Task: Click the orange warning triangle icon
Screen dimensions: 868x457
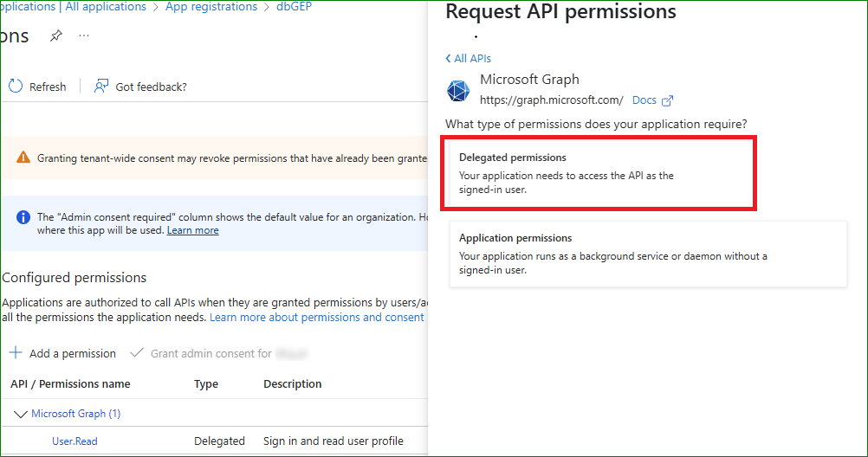Action: (x=23, y=158)
